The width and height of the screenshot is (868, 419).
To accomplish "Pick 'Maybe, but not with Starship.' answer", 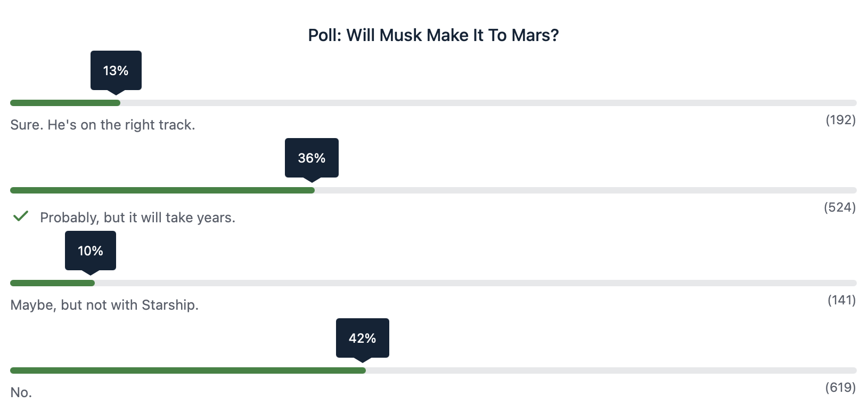I will [104, 305].
